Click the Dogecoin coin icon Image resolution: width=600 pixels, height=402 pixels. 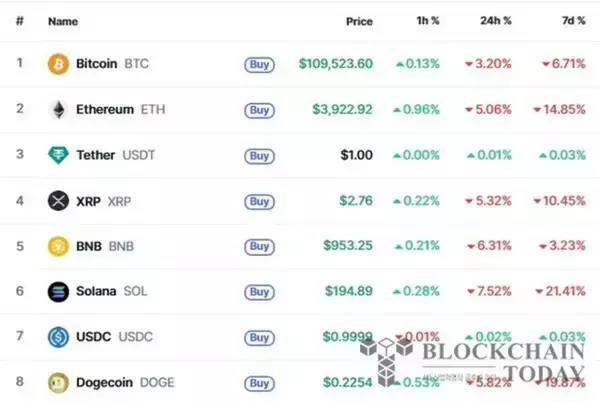pos(59,382)
